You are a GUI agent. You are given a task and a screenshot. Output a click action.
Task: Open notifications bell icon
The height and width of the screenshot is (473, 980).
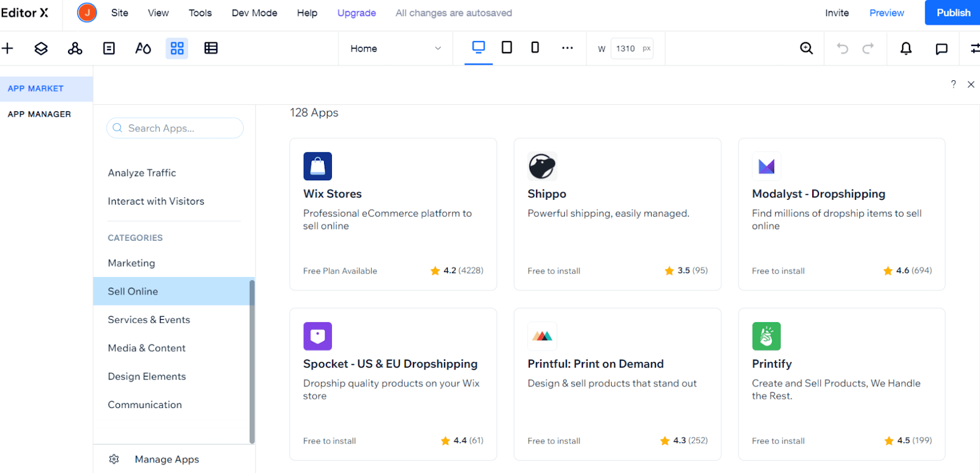[906, 48]
